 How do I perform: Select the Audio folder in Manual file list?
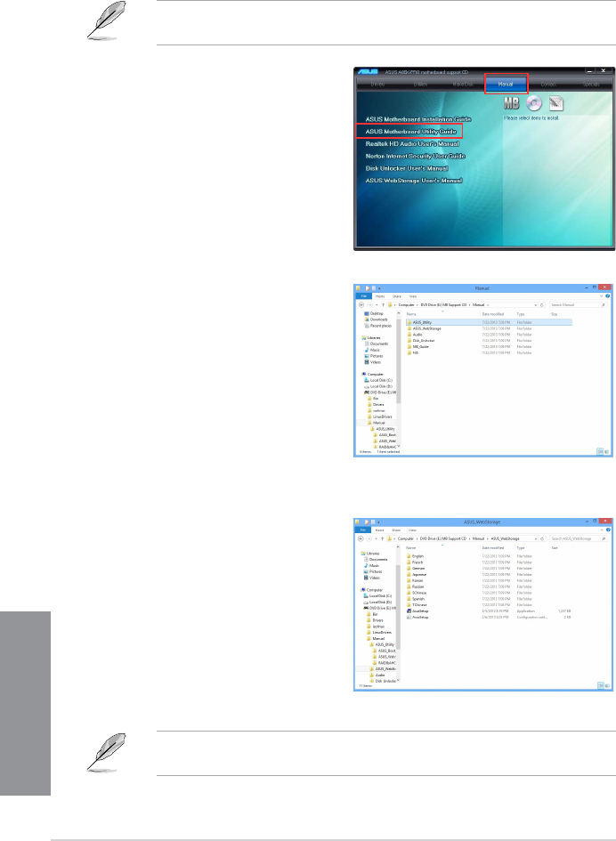tap(415, 335)
